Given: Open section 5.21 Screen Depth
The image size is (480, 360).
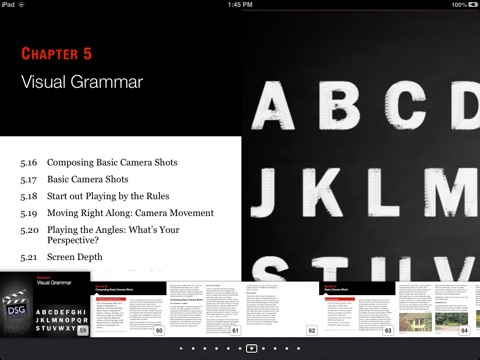Looking at the screenshot, I should (x=61, y=257).
